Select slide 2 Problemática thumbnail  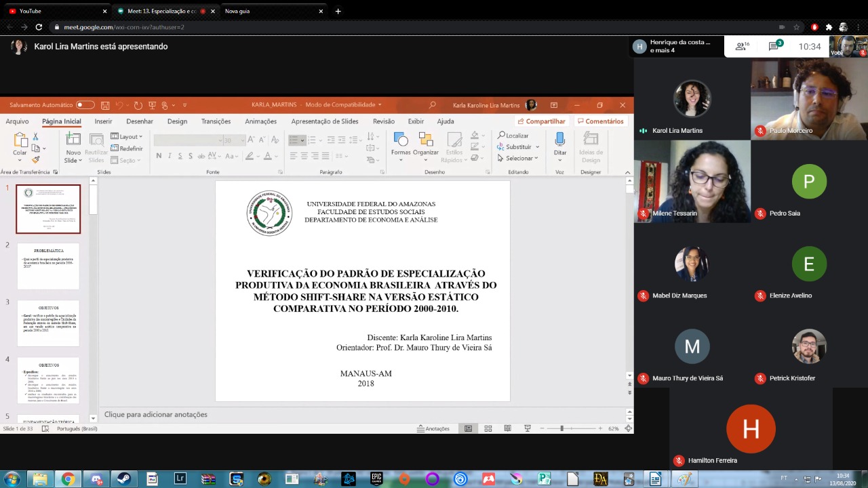(x=48, y=266)
